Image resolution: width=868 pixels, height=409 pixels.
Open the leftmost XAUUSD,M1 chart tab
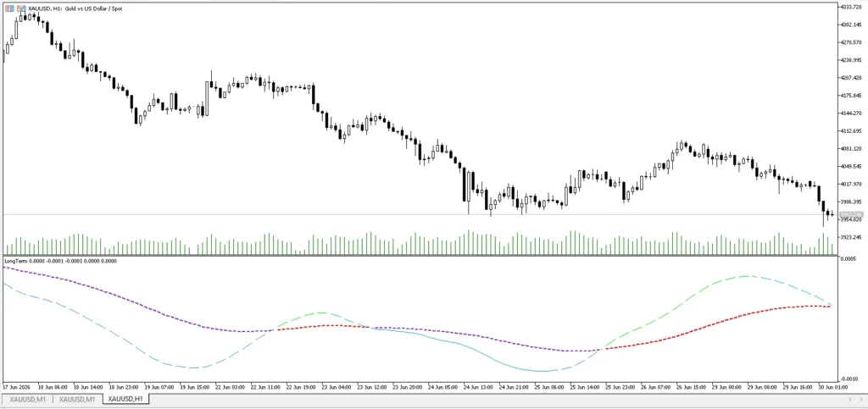26,399
